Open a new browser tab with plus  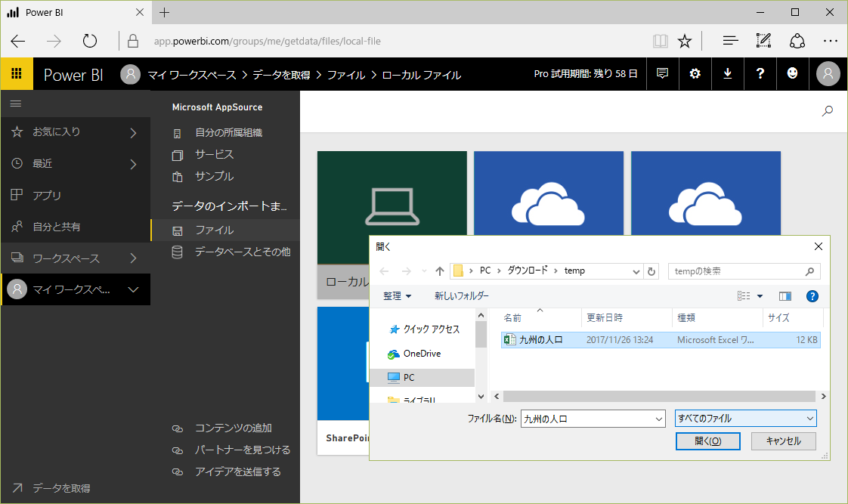[x=165, y=12]
